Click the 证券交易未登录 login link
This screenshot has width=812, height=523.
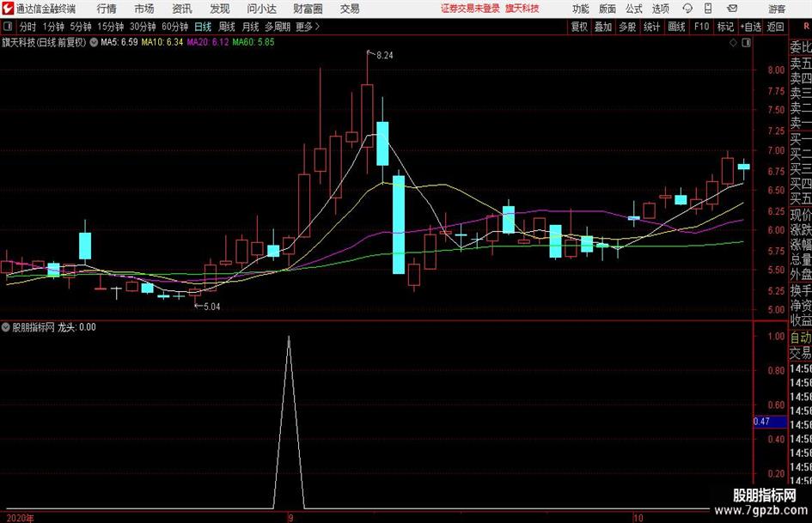click(470, 9)
